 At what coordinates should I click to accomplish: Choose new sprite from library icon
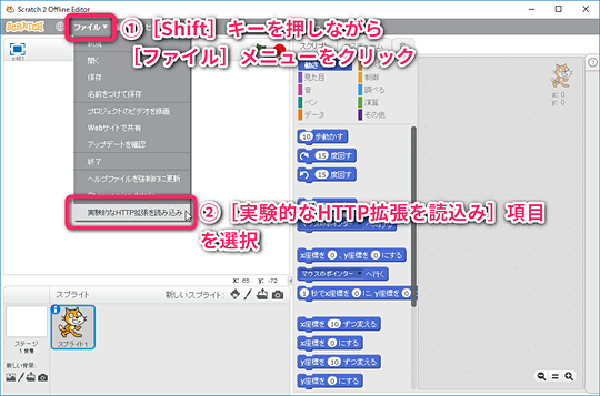pos(235,294)
